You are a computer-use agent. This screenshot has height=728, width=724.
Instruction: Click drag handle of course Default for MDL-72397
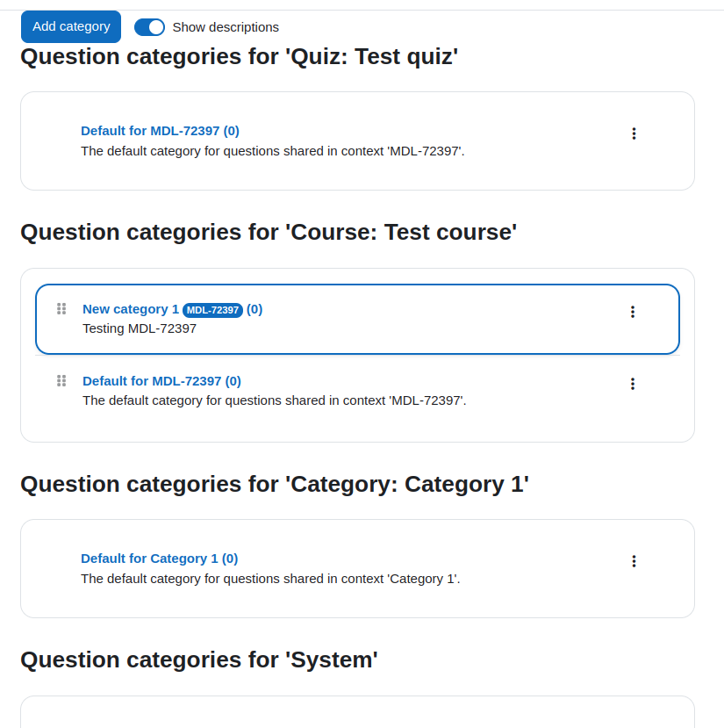[x=61, y=381]
